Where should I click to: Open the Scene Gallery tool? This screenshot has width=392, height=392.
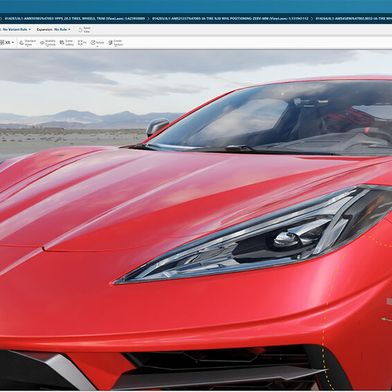pos(67,43)
